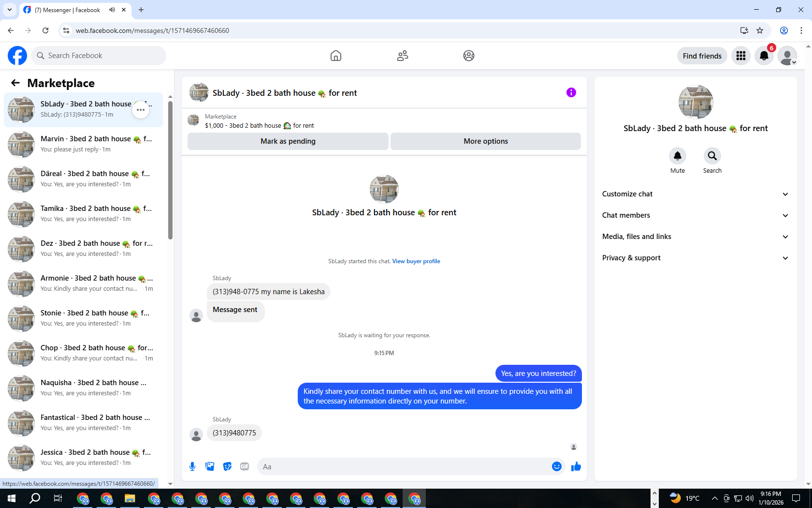
Task: Select the Messenger | Facebook browser tab
Action: tap(75, 10)
